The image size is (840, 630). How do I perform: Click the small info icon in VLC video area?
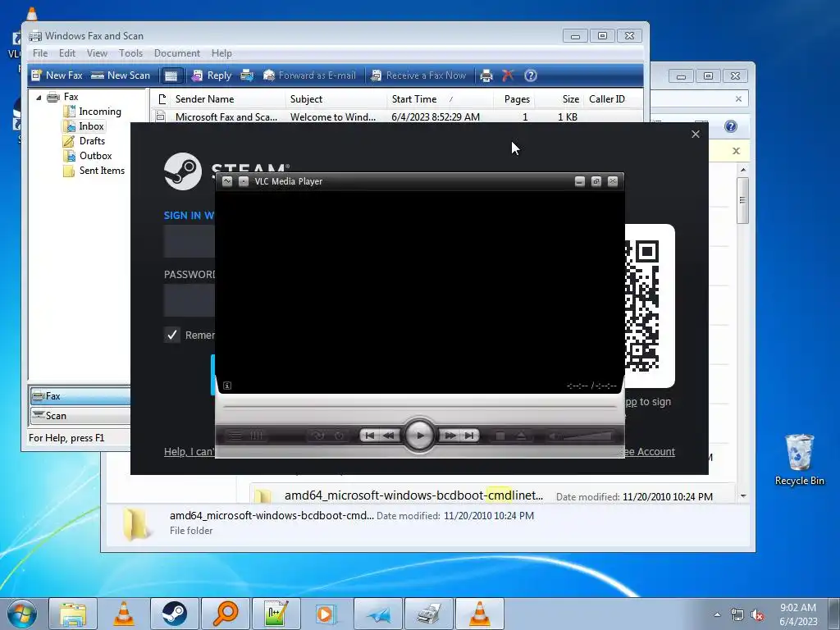click(x=227, y=386)
